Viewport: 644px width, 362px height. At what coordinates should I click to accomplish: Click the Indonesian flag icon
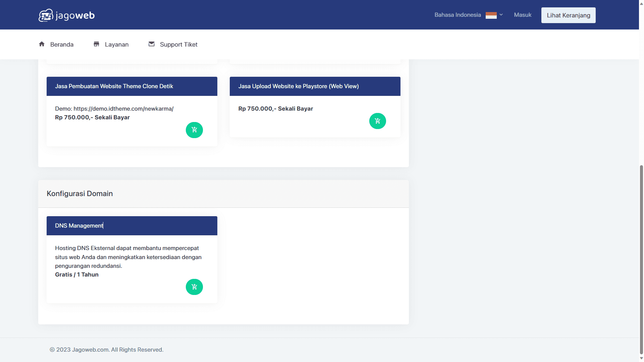click(491, 15)
